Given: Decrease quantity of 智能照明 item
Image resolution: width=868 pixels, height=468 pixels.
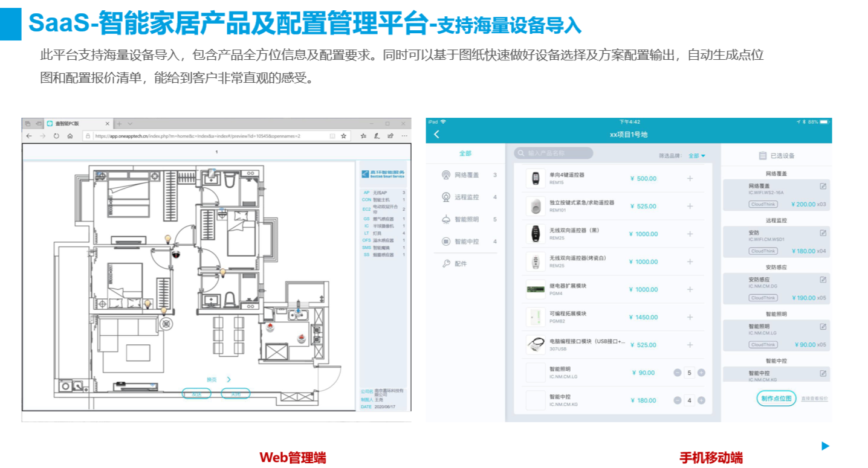Looking at the screenshot, I should click(x=678, y=373).
